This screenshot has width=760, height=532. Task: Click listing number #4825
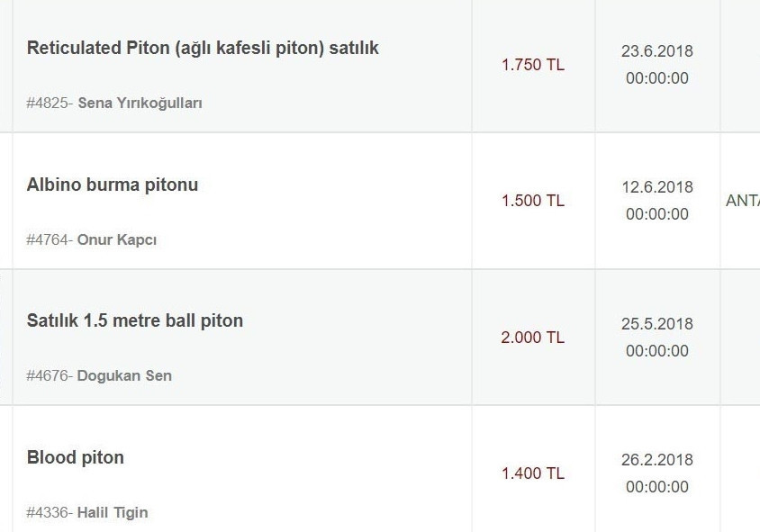[x=48, y=103]
